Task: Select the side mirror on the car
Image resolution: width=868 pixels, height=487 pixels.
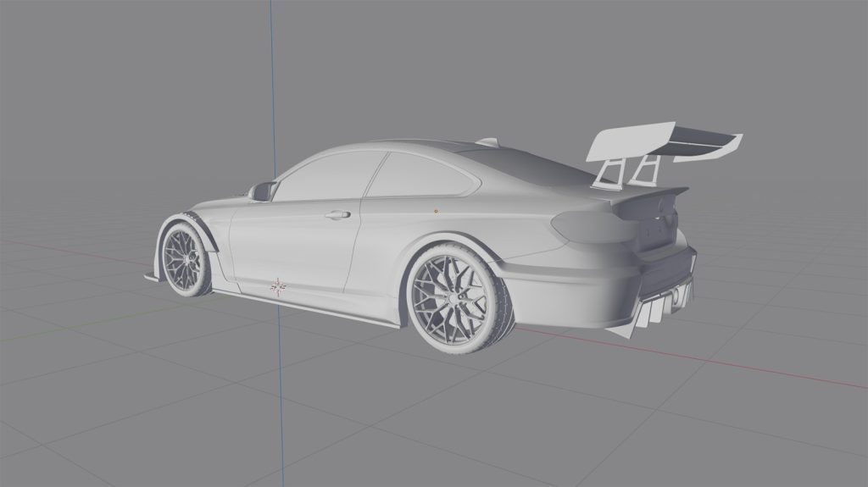Action: pos(260,191)
